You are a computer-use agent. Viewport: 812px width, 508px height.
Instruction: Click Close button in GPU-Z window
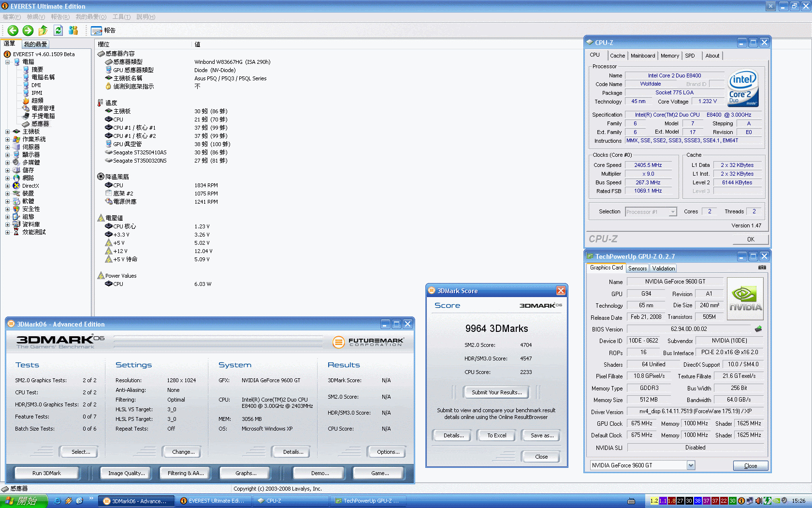750,465
